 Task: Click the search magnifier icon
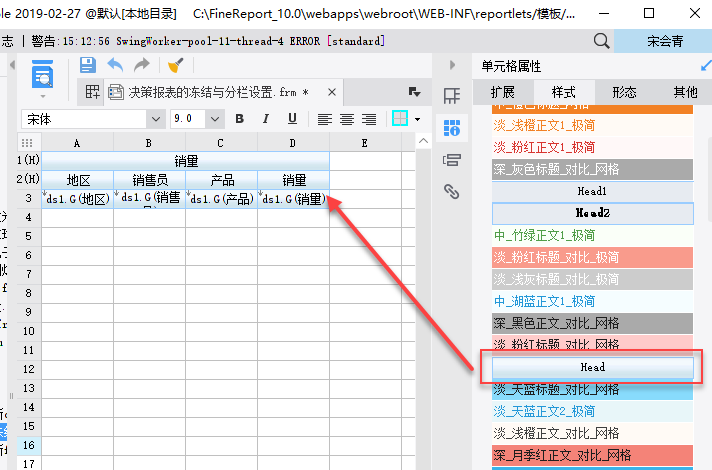point(601,41)
